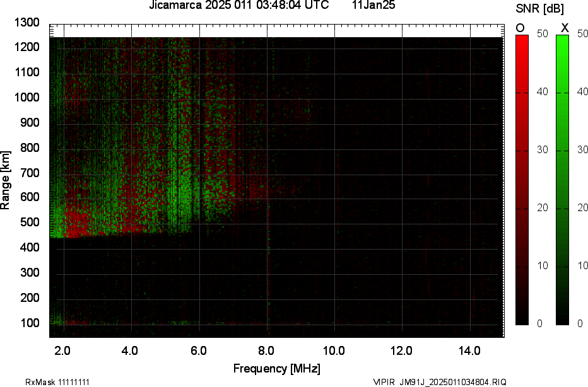The height and width of the screenshot is (387, 588).
Task: Click the 'RxMask 11111111' footer text
Action: coord(57,382)
